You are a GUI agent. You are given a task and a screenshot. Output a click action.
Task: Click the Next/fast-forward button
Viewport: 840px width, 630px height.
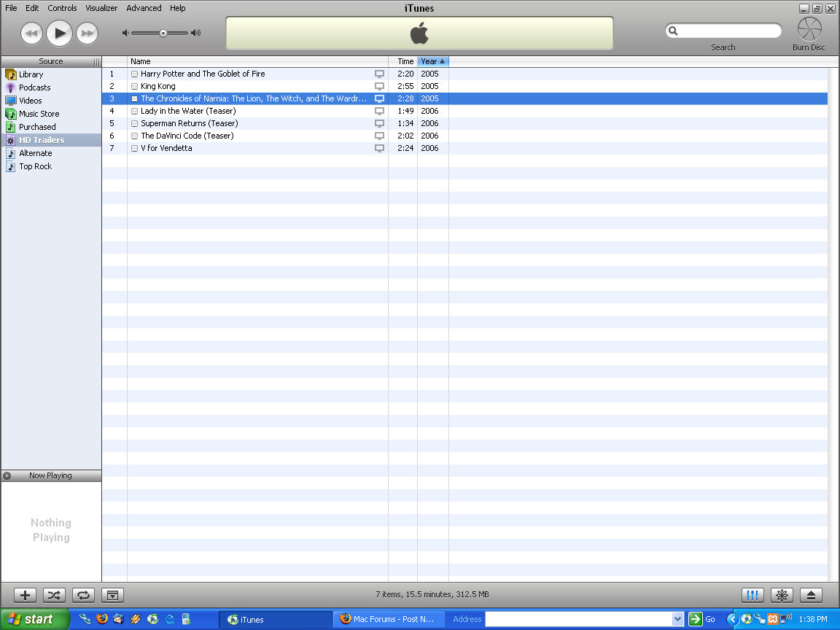(x=87, y=34)
